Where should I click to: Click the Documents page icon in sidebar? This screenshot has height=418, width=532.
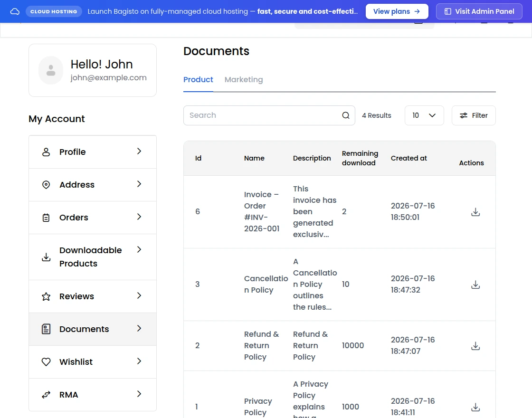pyautogui.click(x=46, y=329)
